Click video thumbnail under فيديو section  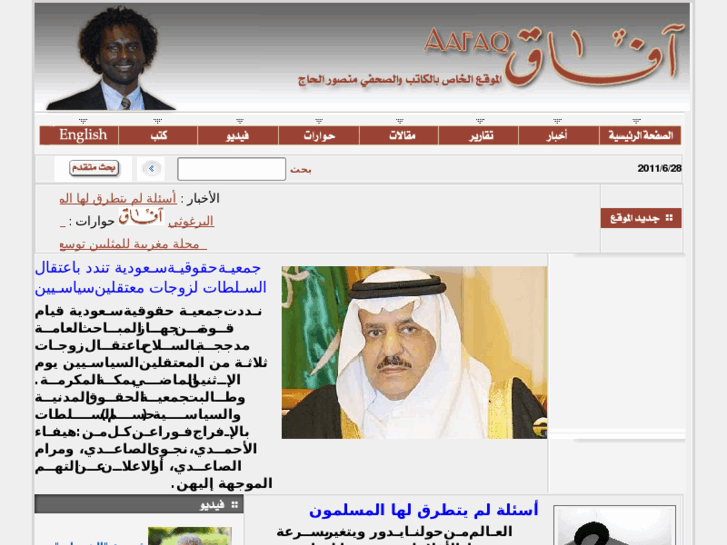click(190, 536)
